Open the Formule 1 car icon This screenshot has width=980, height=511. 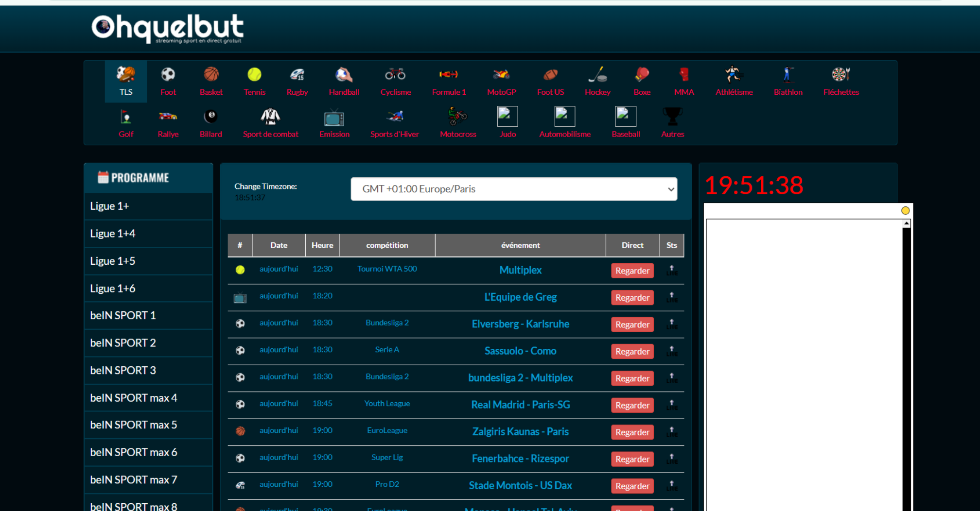[448, 75]
